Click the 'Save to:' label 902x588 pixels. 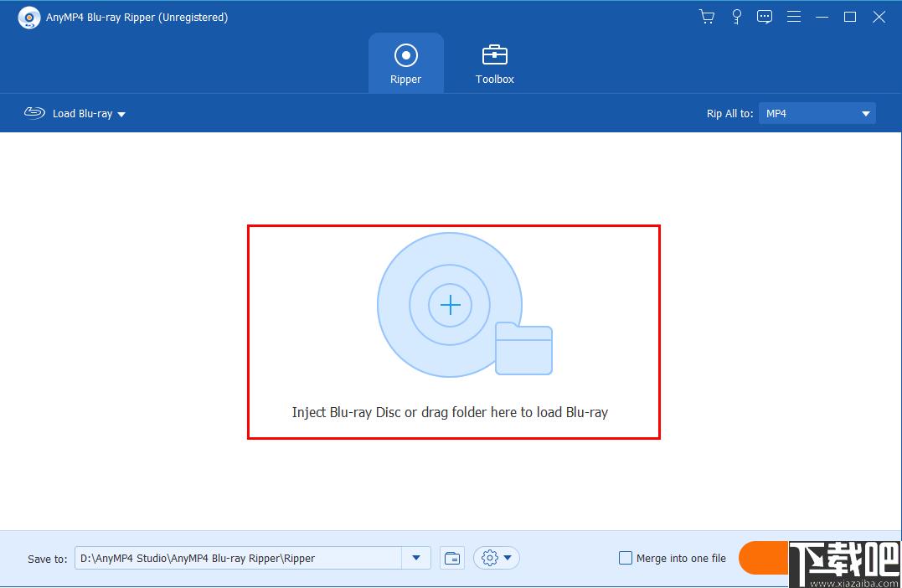coord(47,559)
